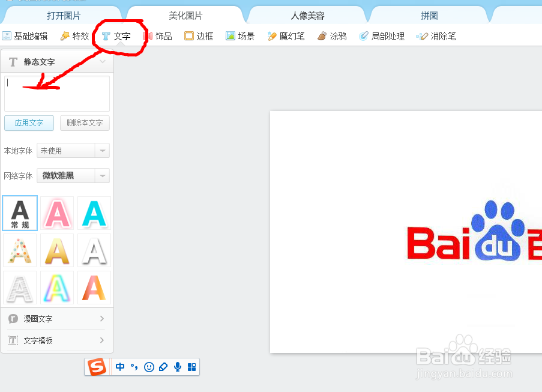Select the pink A text style thumbnail
The image size is (542, 392).
click(x=56, y=213)
